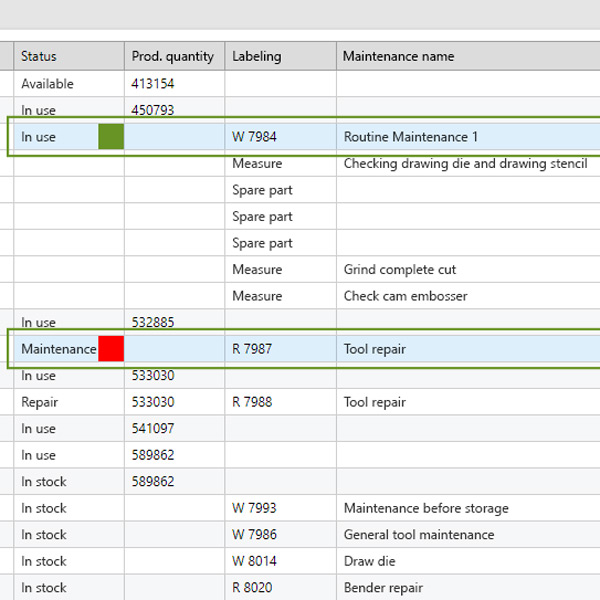Select the General tool maintenance entry
The width and height of the screenshot is (600, 600).
tap(418, 535)
